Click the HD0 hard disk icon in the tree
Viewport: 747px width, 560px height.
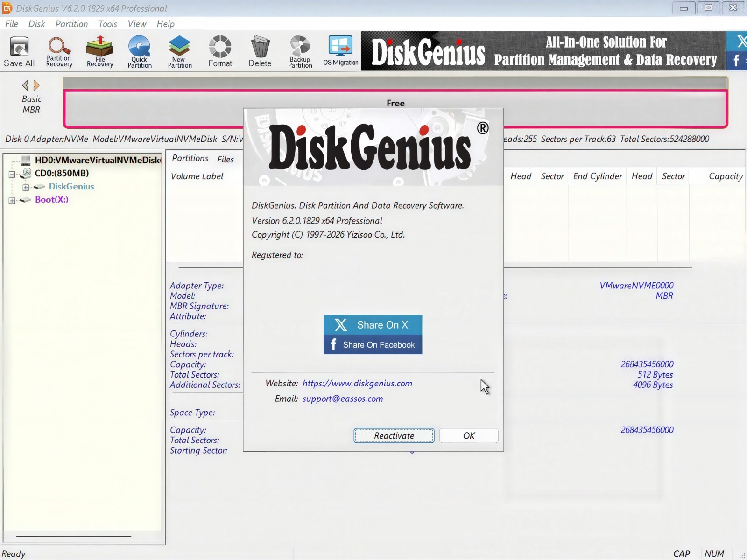pyautogui.click(x=26, y=160)
